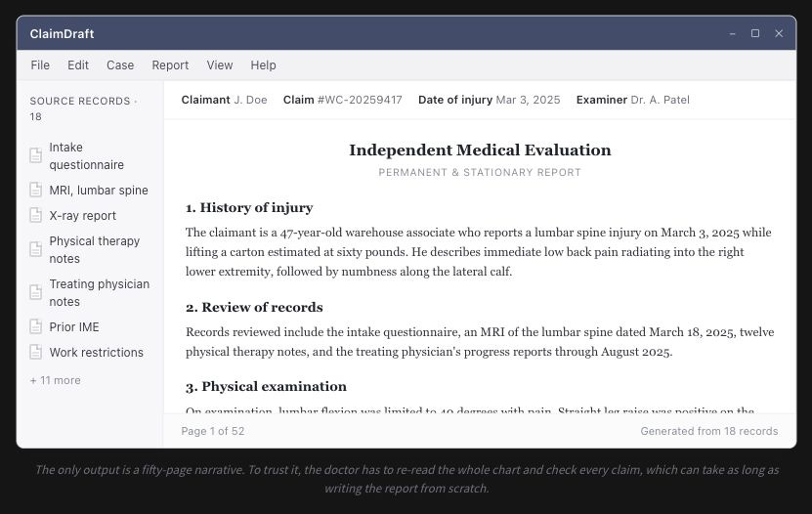Click the Date of injury Mar 3, 2025
Viewport: 812px width, 514px height.
tap(490, 100)
